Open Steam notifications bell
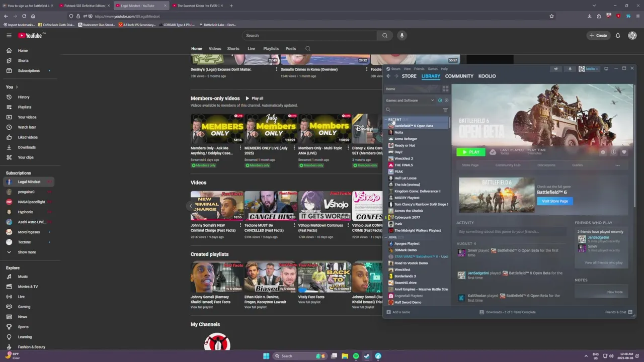Image resolution: width=644 pixels, height=362 pixels. pyautogui.click(x=570, y=69)
